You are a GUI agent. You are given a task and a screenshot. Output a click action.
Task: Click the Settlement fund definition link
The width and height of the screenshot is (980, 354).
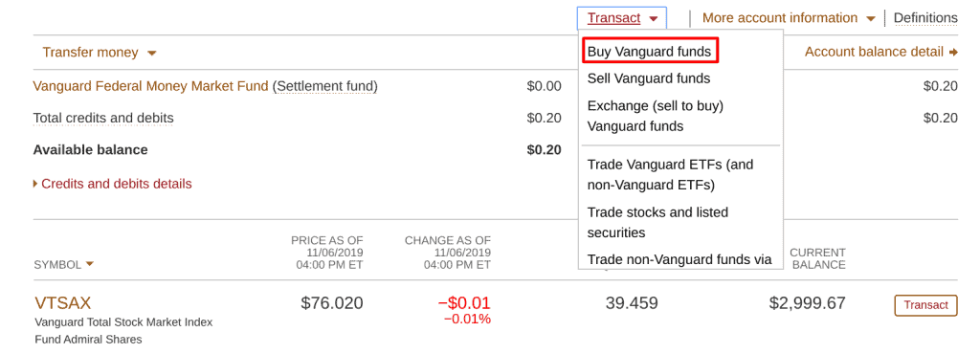coord(325,86)
